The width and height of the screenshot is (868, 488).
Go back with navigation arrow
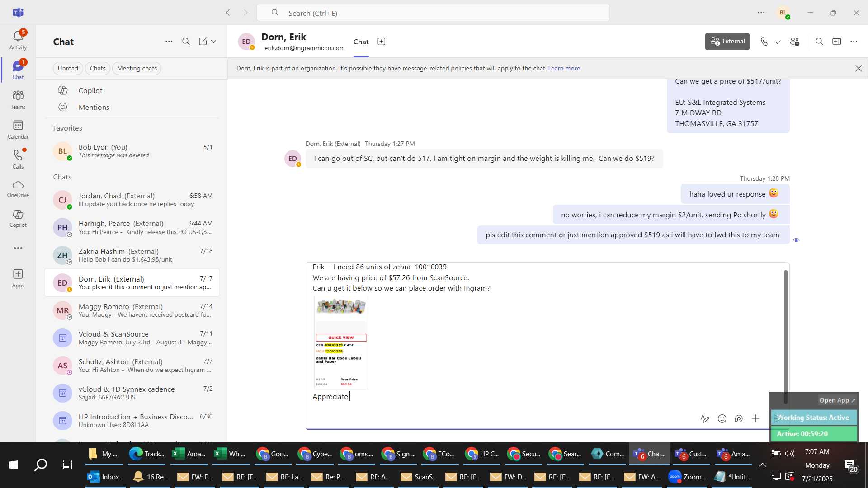point(228,13)
